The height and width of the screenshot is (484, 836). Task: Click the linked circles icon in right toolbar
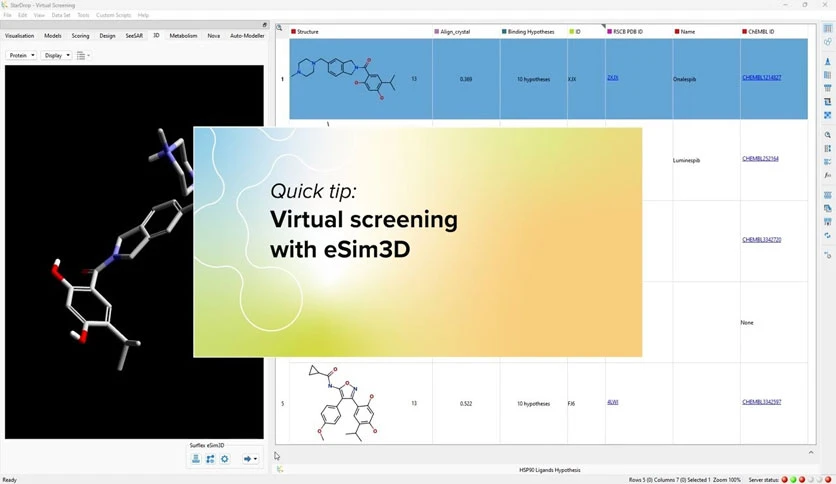tap(827, 42)
